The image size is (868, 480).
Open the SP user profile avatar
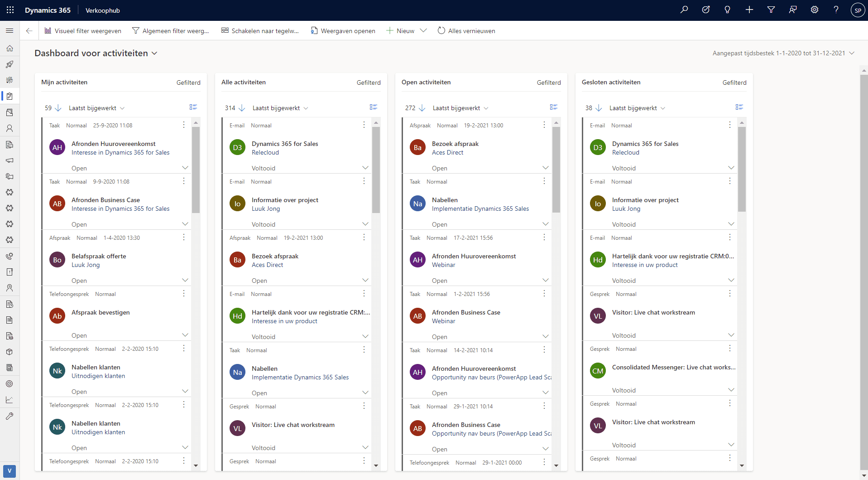[858, 10]
